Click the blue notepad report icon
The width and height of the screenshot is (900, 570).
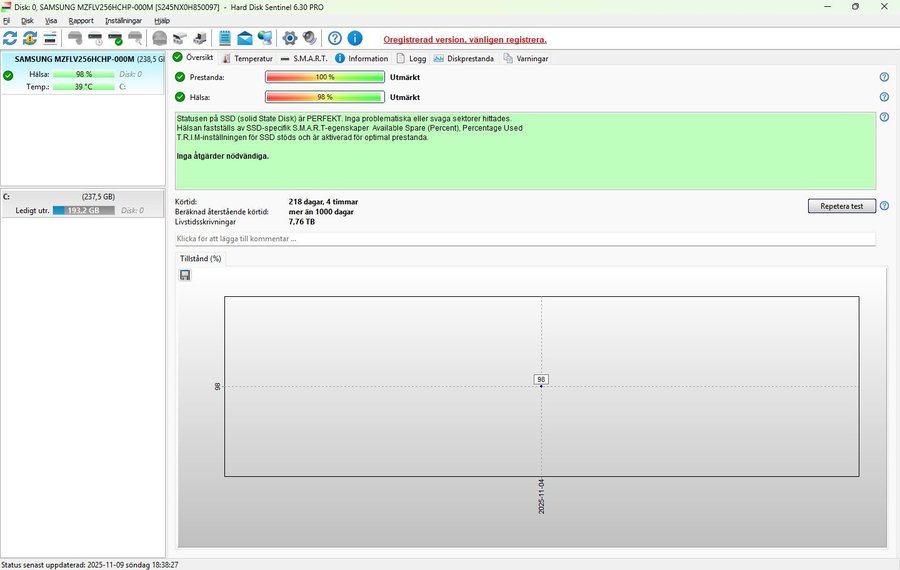click(225, 38)
